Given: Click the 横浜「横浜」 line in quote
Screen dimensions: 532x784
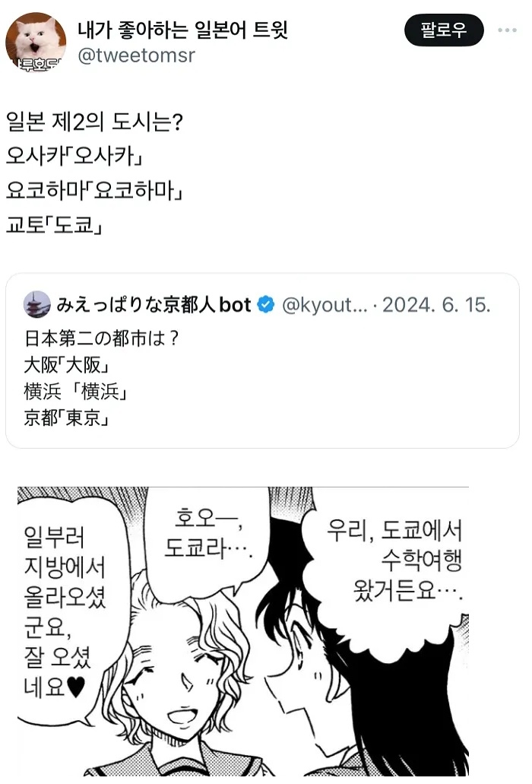Looking at the screenshot, I should point(75,392).
